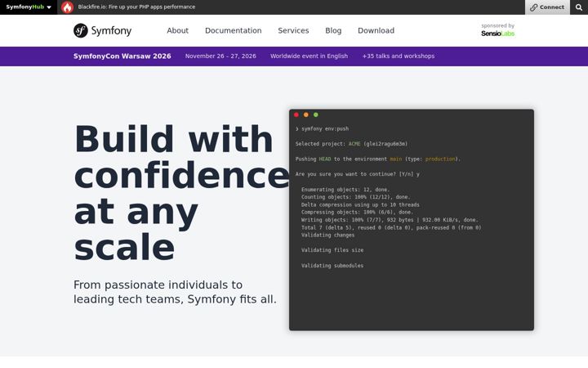Click the Symfony wordmark text

(x=111, y=31)
